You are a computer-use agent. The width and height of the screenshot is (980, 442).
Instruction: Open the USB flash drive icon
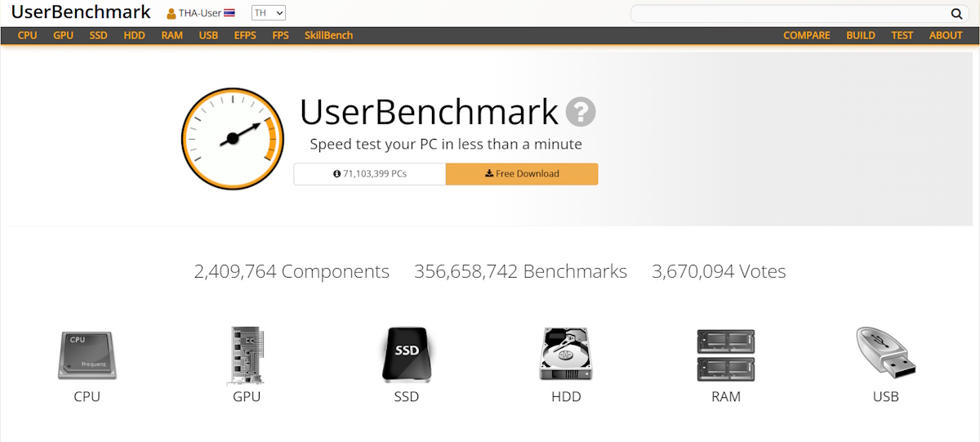885,353
